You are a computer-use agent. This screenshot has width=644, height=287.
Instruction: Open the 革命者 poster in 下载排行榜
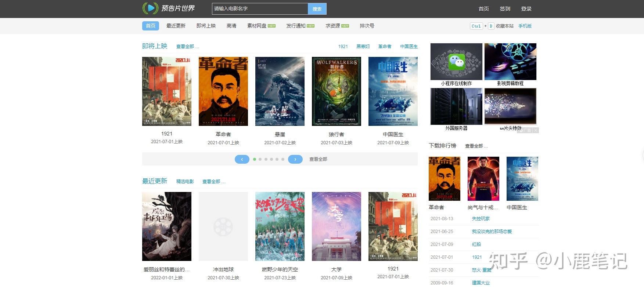point(445,179)
